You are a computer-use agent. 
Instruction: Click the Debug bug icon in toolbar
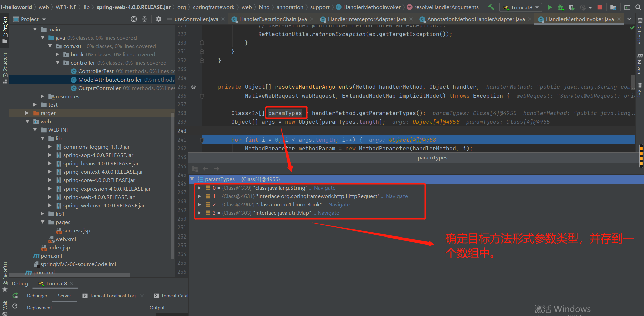pyautogui.click(x=560, y=7)
